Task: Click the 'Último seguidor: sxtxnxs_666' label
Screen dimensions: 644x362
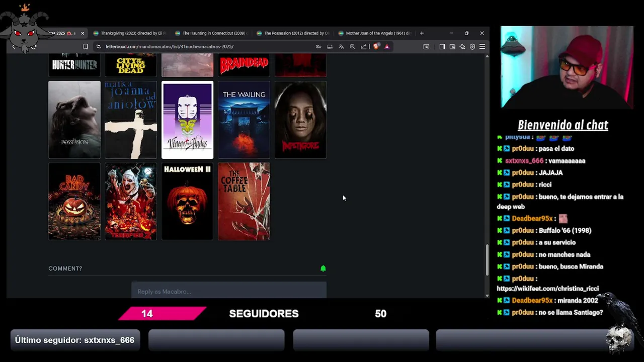Action: pyautogui.click(x=74, y=340)
